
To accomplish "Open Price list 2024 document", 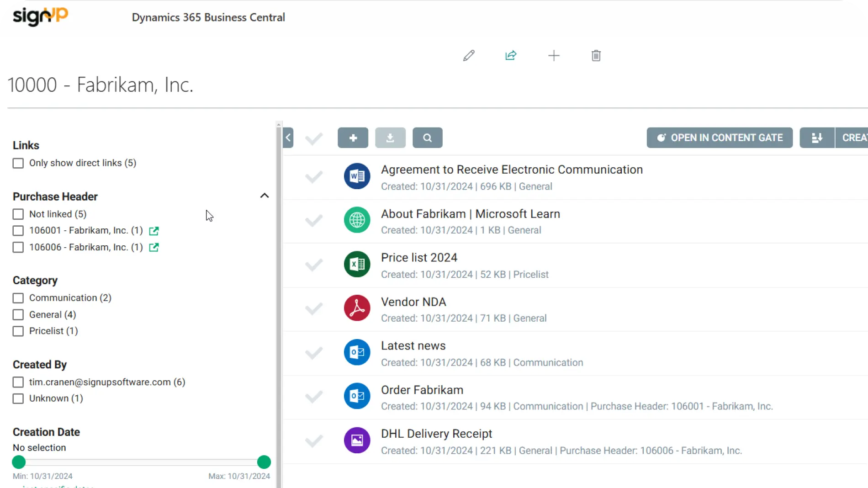I will point(419,258).
